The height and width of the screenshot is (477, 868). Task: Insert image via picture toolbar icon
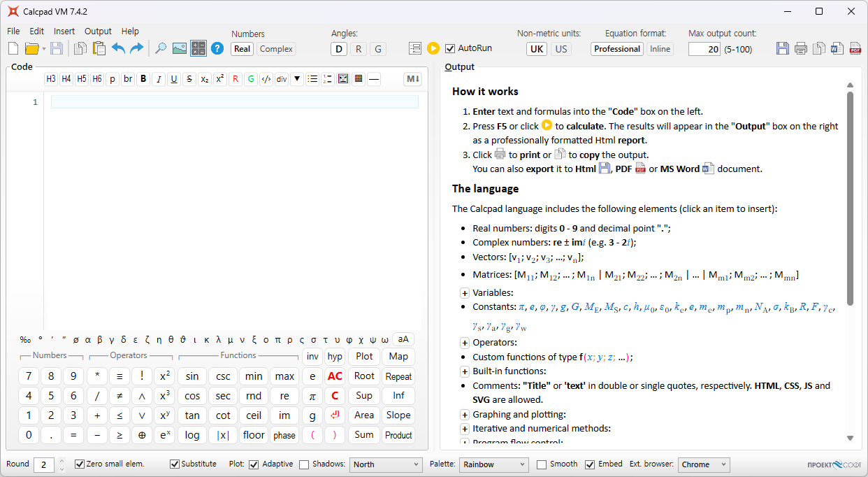tap(180, 48)
